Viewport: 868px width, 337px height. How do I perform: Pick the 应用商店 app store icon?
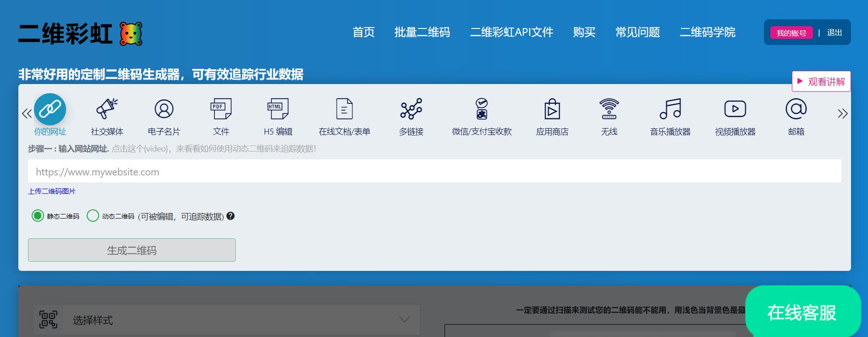pyautogui.click(x=552, y=109)
